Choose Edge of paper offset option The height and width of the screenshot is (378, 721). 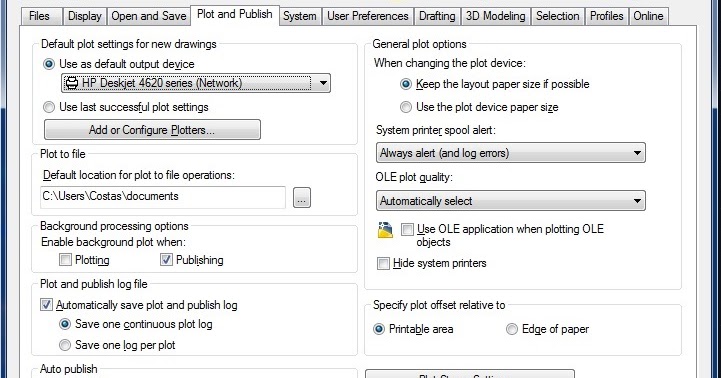(x=512, y=329)
